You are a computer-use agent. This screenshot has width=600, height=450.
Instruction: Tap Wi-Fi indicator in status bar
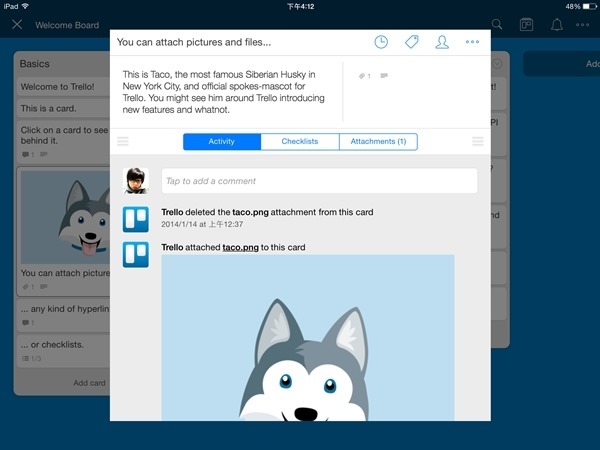click(25, 6)
